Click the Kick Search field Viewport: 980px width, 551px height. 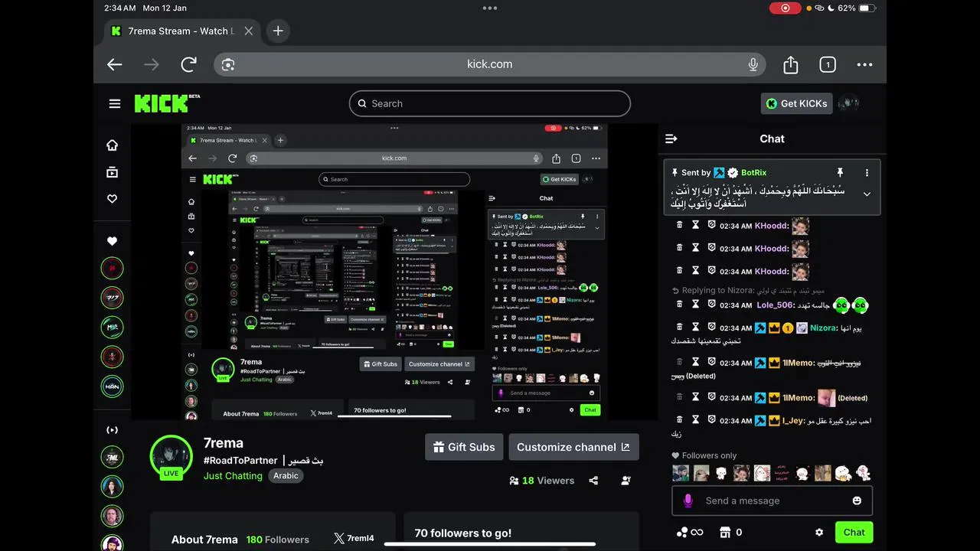490,103
